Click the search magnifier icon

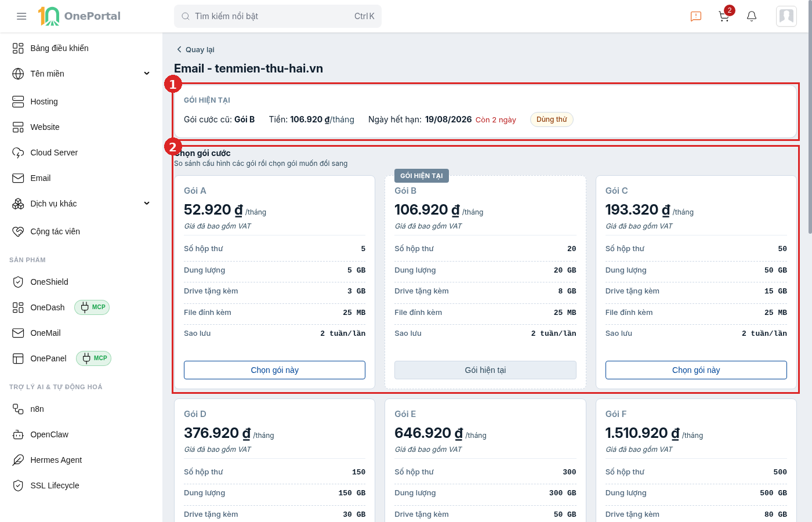186,16
